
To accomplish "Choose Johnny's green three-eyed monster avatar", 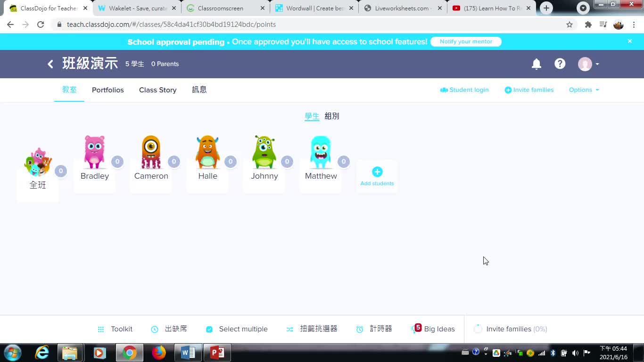I will tap(264, 152).
